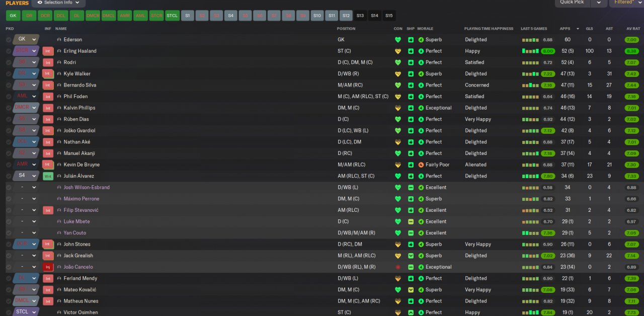Sort by the MORALE column header
The image size is (644, 316).
pyautogui.click(x=425, y=29)
